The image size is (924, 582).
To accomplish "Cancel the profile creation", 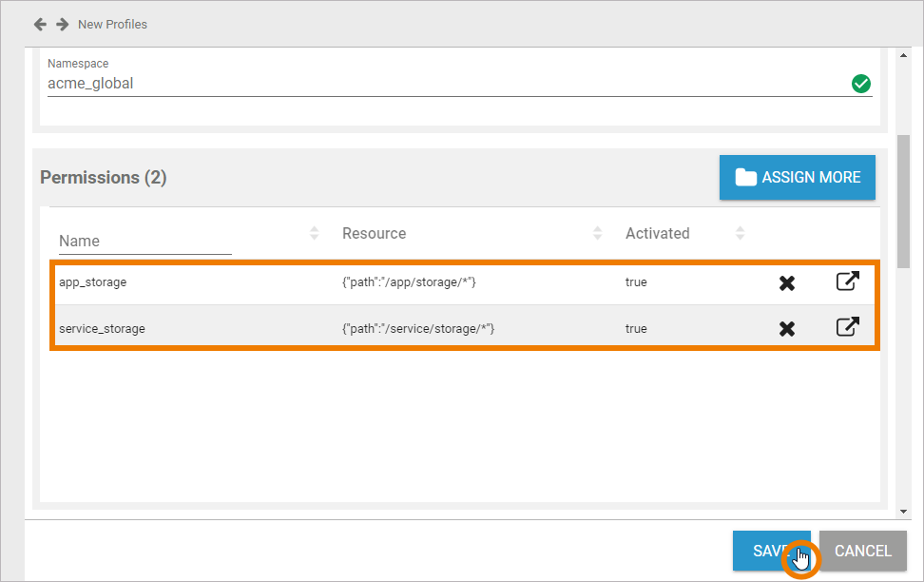I will [862, 551].
